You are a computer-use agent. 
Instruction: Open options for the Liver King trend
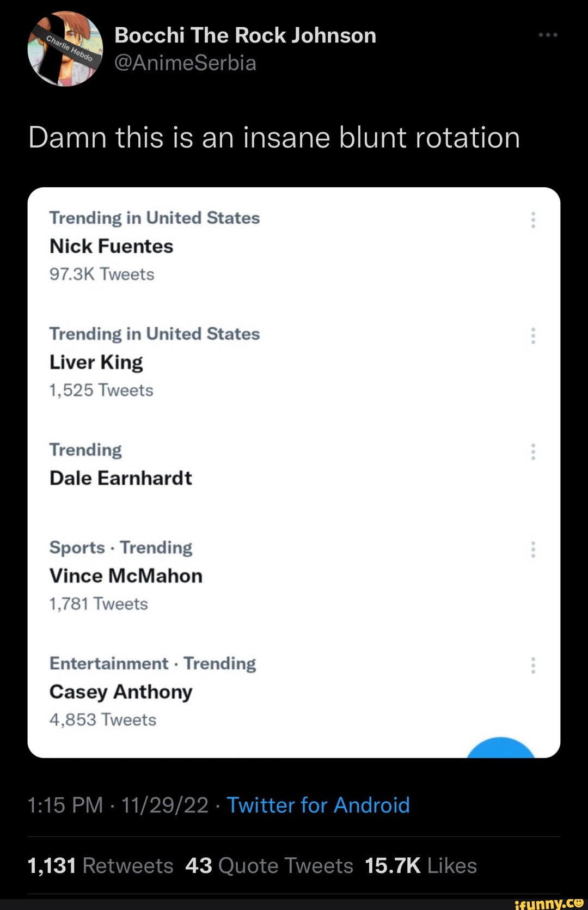(533, 336)
